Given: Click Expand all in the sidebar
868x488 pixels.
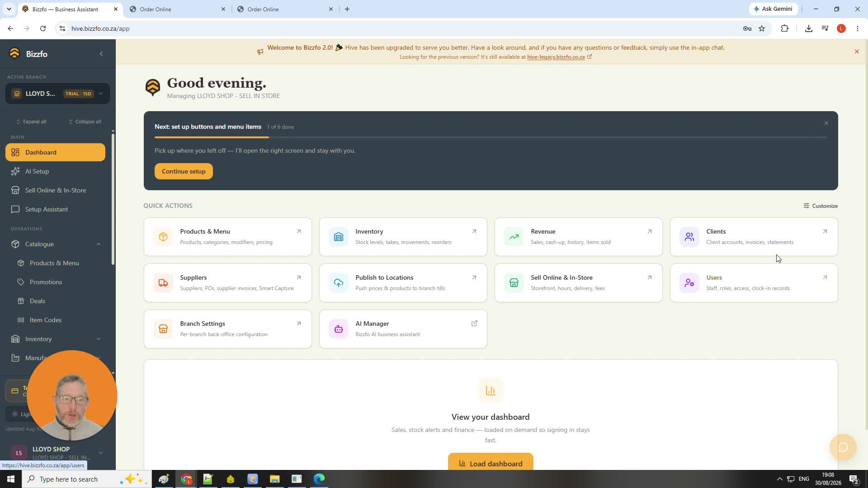Looking at the screenshot, I should pos(31,122).
